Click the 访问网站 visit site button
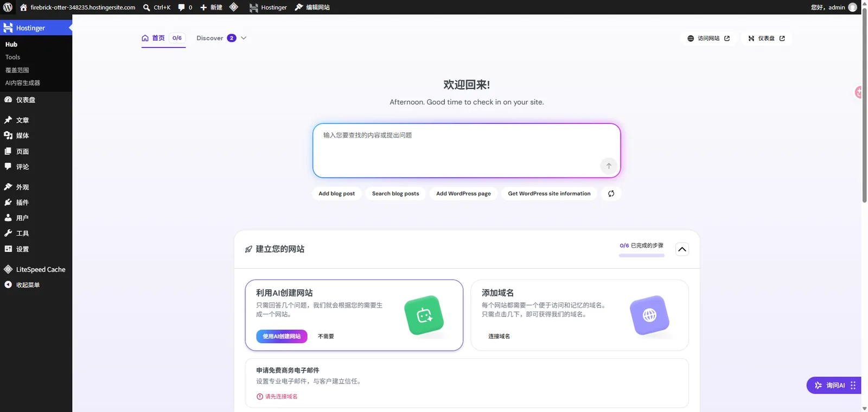868x412 pixels. point(709,39)
